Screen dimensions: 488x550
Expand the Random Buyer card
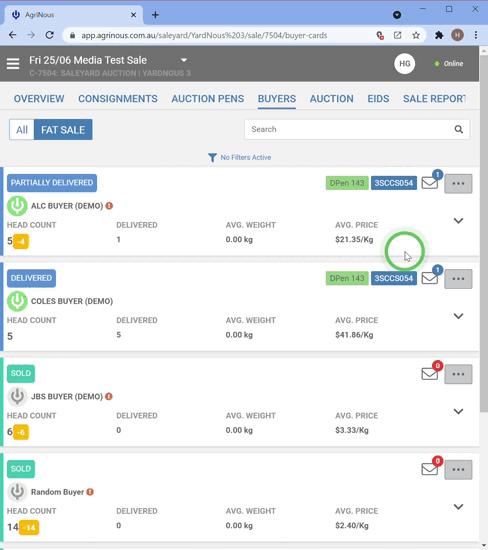coord(458,507)
